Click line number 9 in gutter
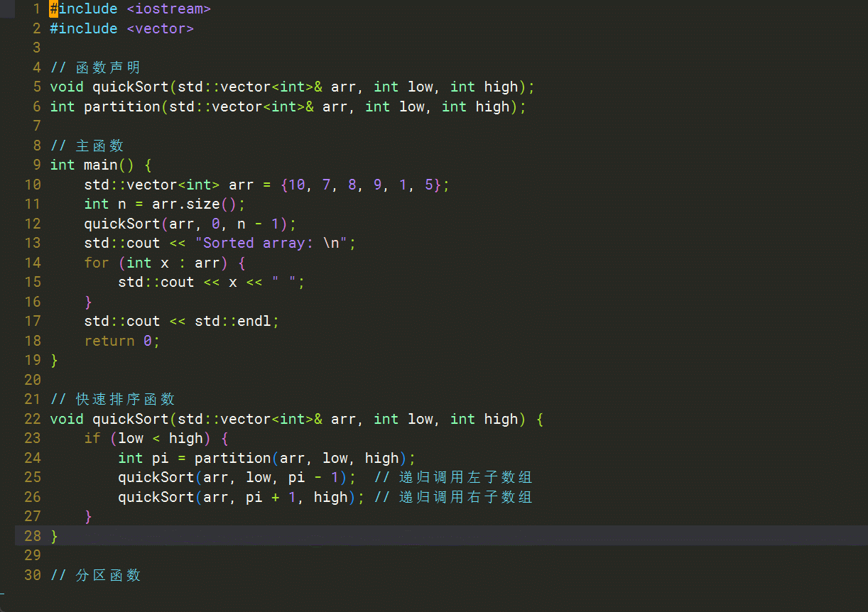The width and height of the screenshot is (868, 612). point(36,165)
